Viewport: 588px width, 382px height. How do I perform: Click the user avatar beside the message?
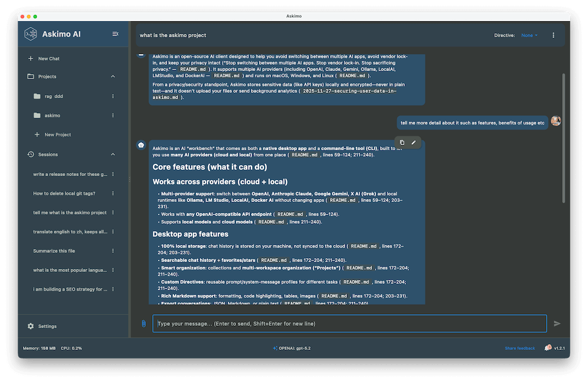[555, 121]
